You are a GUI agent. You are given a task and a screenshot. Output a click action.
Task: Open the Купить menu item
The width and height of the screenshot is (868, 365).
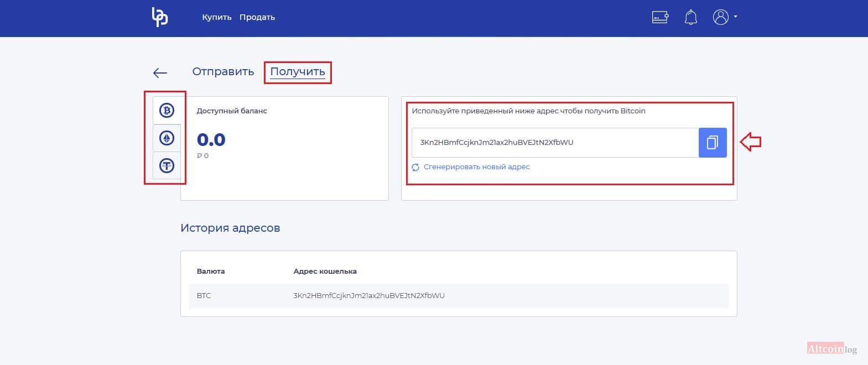pos(217,17)
